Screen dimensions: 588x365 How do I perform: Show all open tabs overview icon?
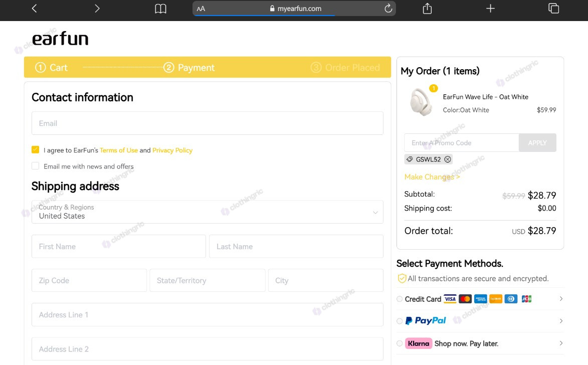pyautogui.click(x=553, y=8)
